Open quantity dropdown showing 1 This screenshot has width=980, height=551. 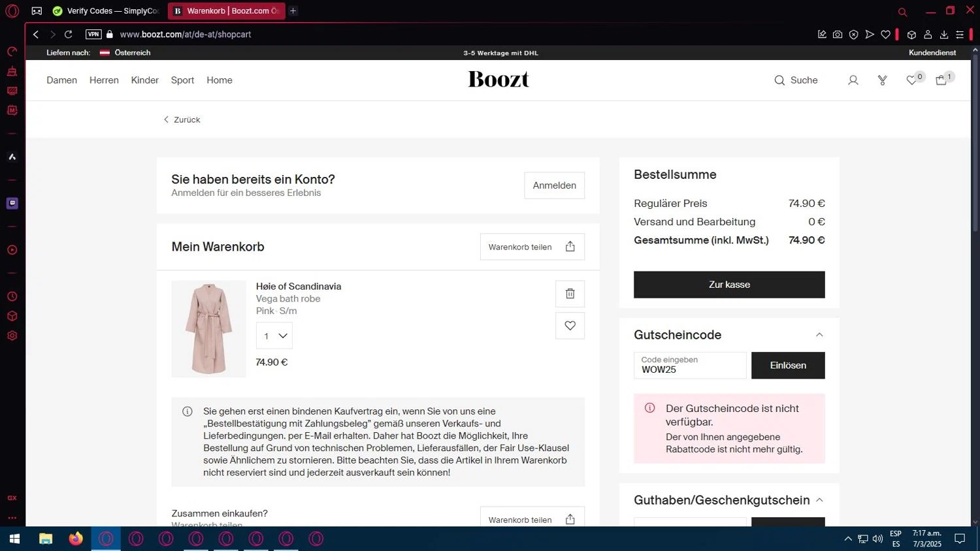coord(274,336)
